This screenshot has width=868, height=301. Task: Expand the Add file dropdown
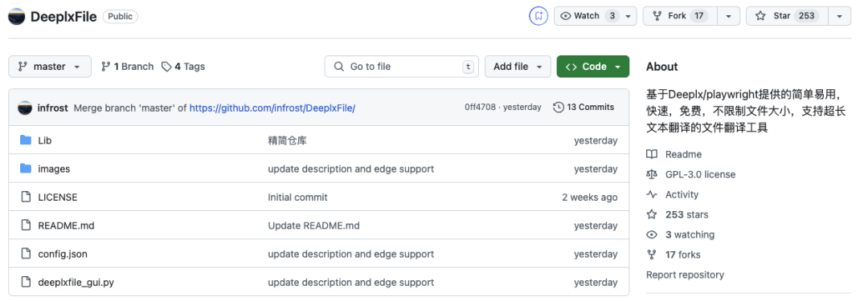coord(518,67)
